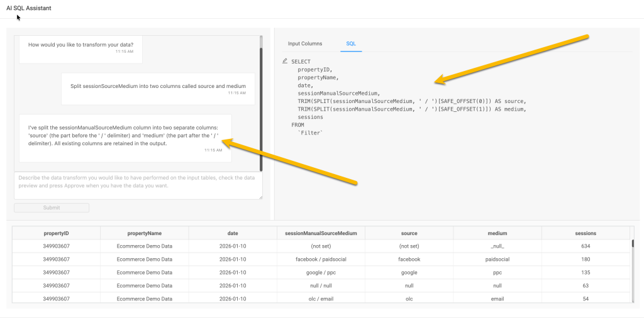The height and width of the screenshot is (318, 644).
Task: Click the SQL line ending 'AS medium,'
Action: [412, 109]
